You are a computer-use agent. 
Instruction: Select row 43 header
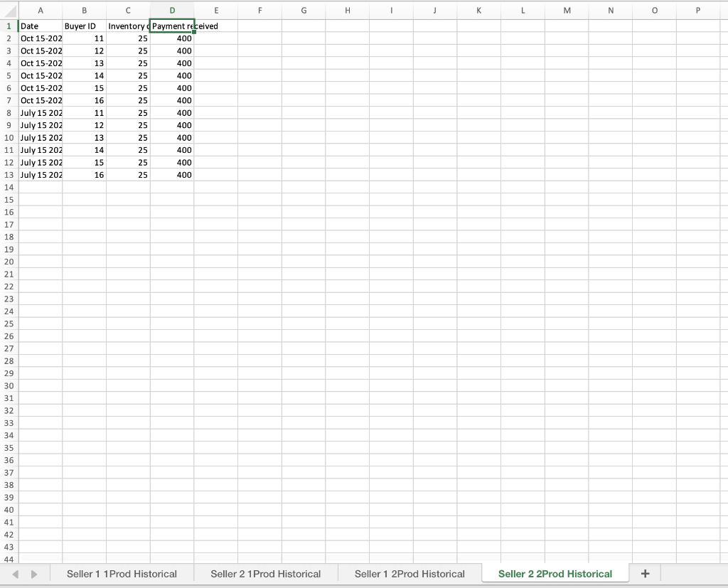(x=9, y=547)
